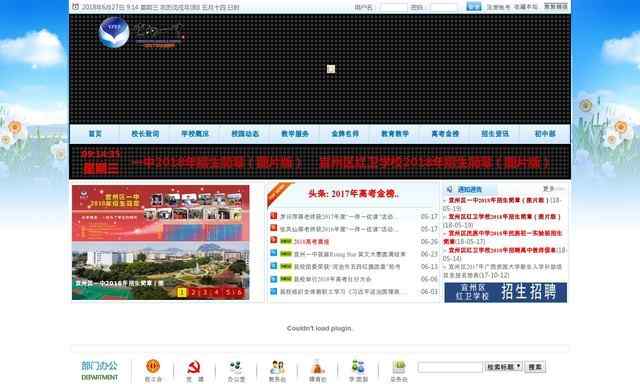Screen dimensions: 640x384
Task: Click blue bullet icon of the 06-13 news item
Action: [274, 266]
